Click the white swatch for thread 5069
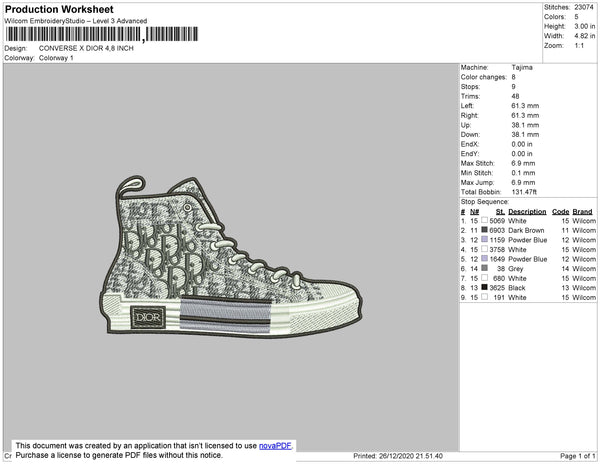The width and height of the screenshot is (600, 464). (484, 220)
